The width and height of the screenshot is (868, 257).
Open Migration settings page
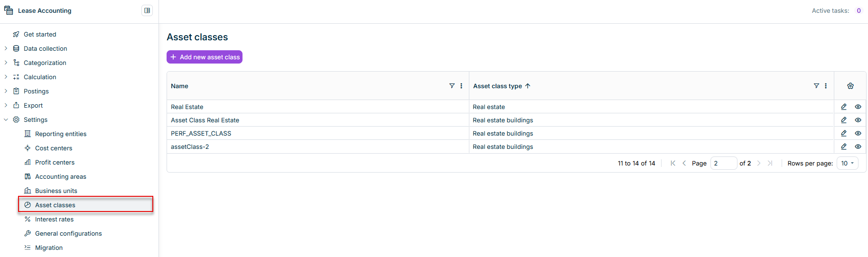[x=49, y=248]
